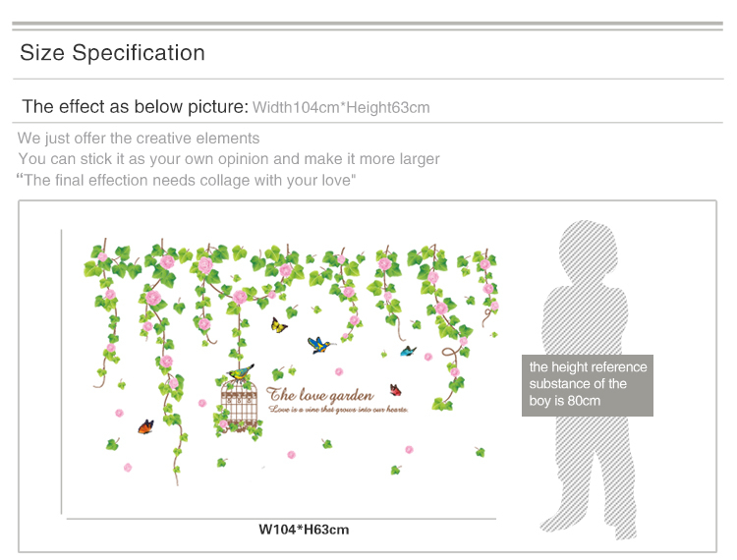Click the 'Love is a vine' tagline
This screenshot has height=560, width=737.
[337, 409]
